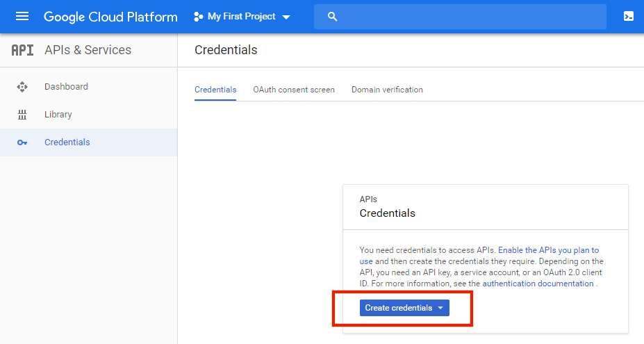Image resolution: width=644 pixels, height=344 pixels.
Task: Click the APIs & Services heading
Action: (88, 50)
